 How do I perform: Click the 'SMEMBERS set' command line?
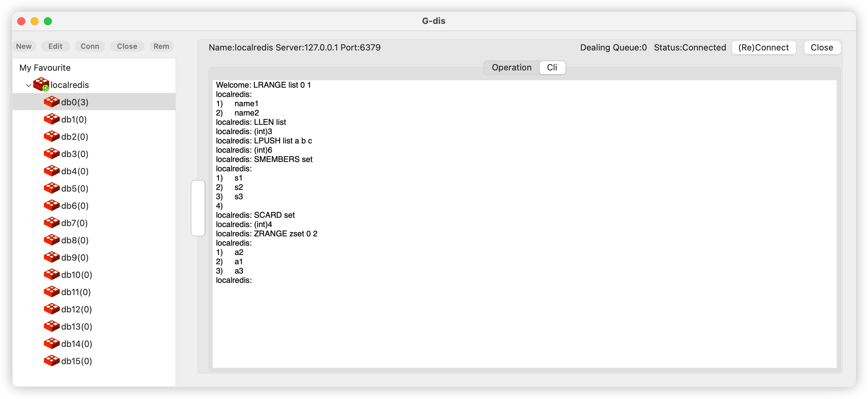coord(264,159)
